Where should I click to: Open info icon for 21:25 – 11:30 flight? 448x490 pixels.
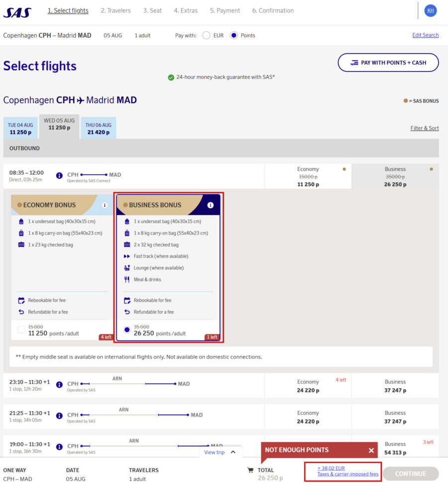(x=59, y=416)
